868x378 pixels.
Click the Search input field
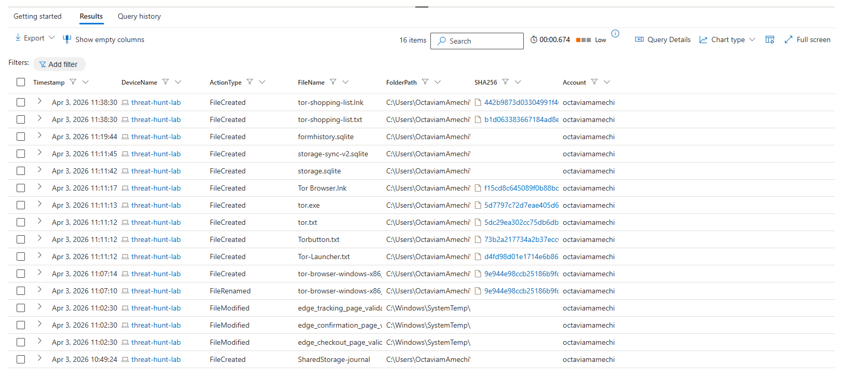[x=477, y=41]
